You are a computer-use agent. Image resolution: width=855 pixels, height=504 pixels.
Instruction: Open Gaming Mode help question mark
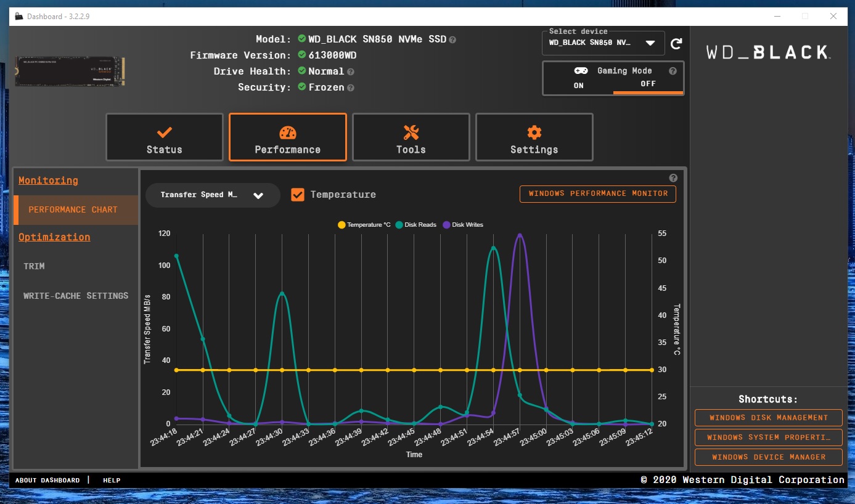click(673, 71)
